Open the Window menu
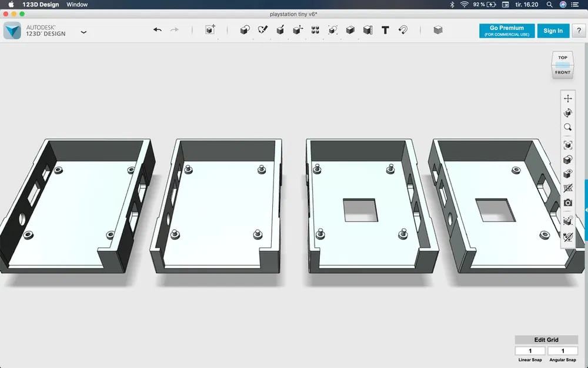Screen dimensions: 588x368 tap(77, 5)
